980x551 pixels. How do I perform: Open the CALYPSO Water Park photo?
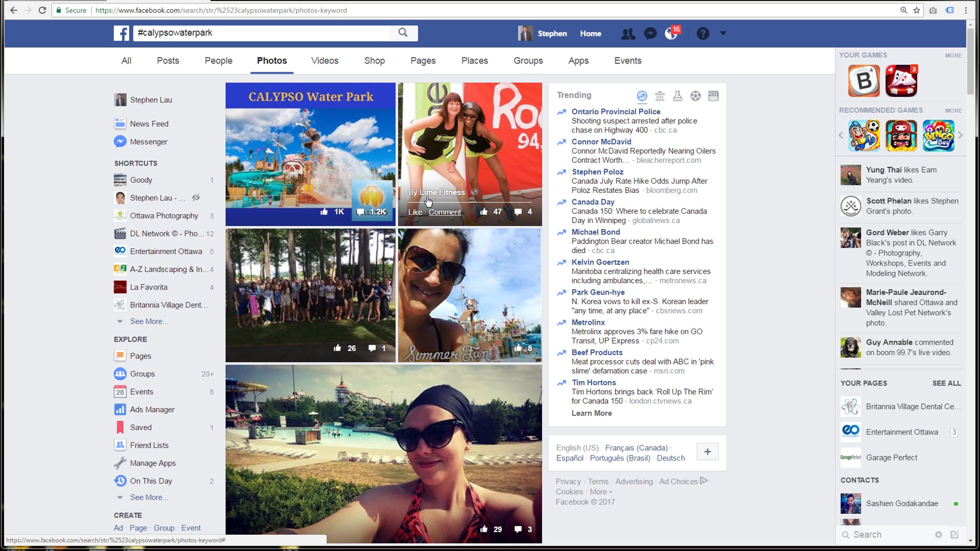(310, 154)
